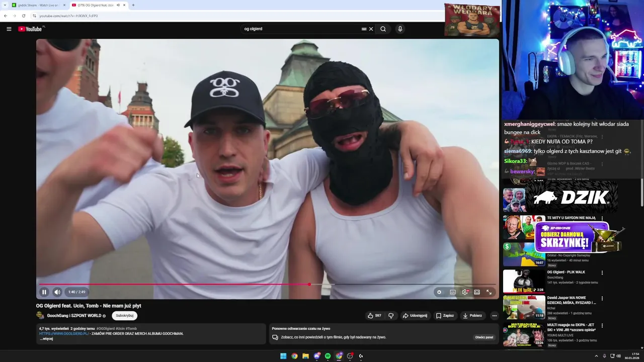
Task: Open Chrome from the taskbar
Action: coord(294,356)
